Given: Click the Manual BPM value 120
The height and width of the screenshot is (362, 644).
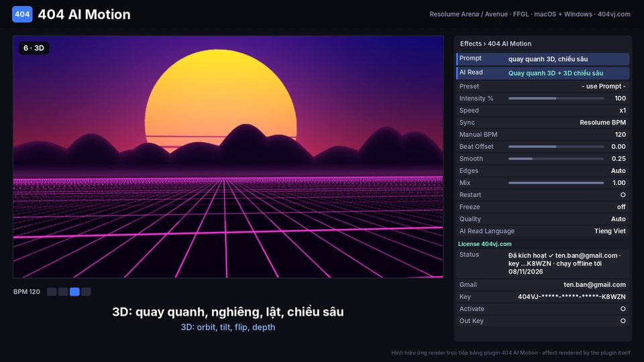Looking at the screenshot, I should click(x=621, y=135).
